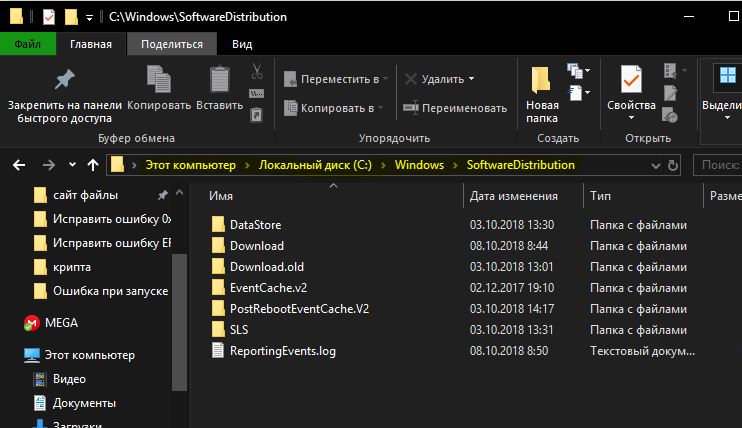Open the Файл tab
The image size is (742, 428).
[27, 44]
